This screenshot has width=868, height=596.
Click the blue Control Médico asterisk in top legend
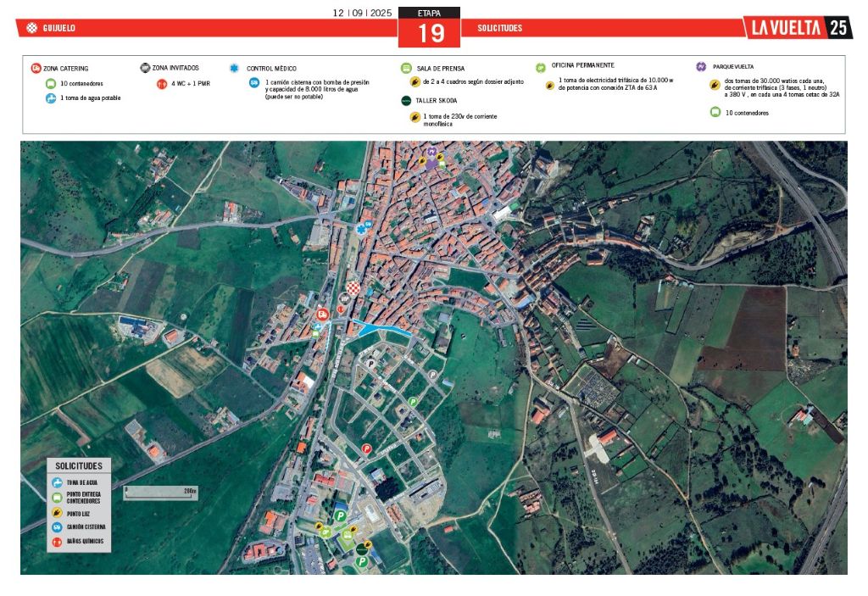(x=234, y=68)
